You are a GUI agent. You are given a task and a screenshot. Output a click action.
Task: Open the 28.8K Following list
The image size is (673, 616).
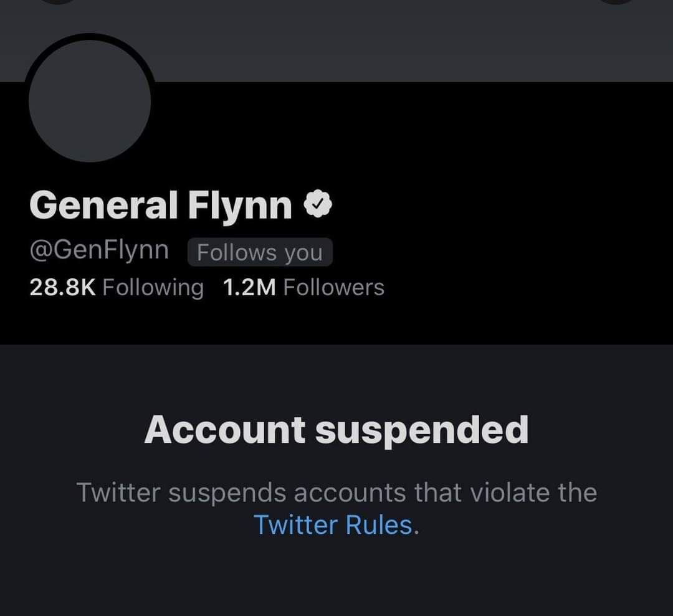coord(117,287)
